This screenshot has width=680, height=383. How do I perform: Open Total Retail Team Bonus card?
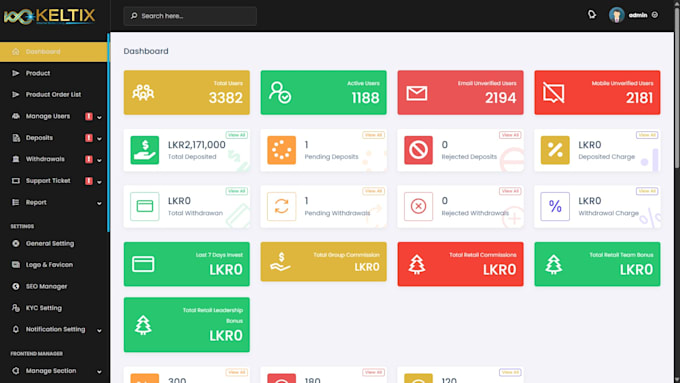click(597, 264)
